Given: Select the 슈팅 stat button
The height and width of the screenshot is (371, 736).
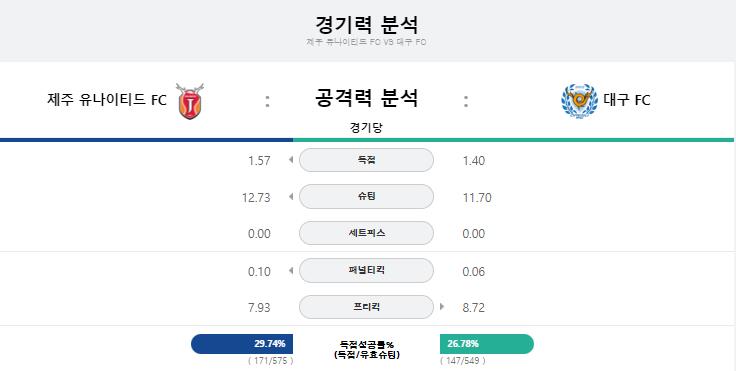Looking at the screenshot, I should click(366, 197).
